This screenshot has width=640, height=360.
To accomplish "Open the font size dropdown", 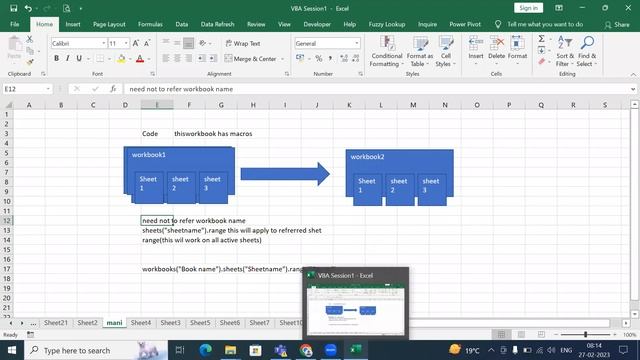I will [x=126, y=43].
